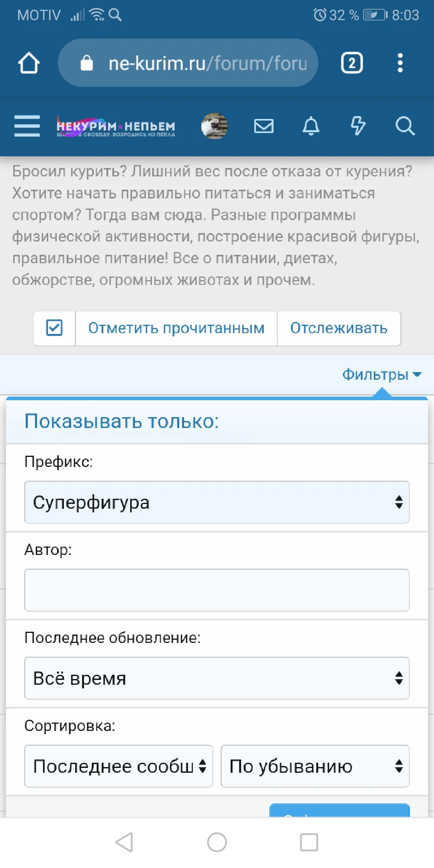
Task: Open the browser three-dot menu
Action: (400, 63)
